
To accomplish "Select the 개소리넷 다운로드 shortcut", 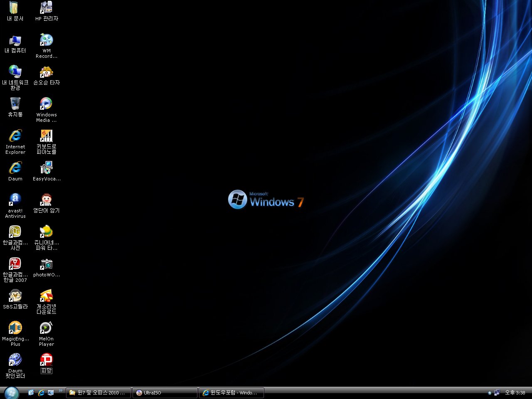I will [47, 302].
